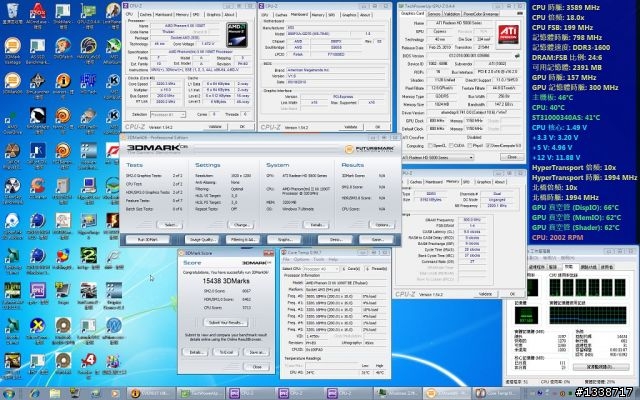Open the PowerColor Giveaway tab in GPU-Z
640x400 pixels.
click(481, 14)
